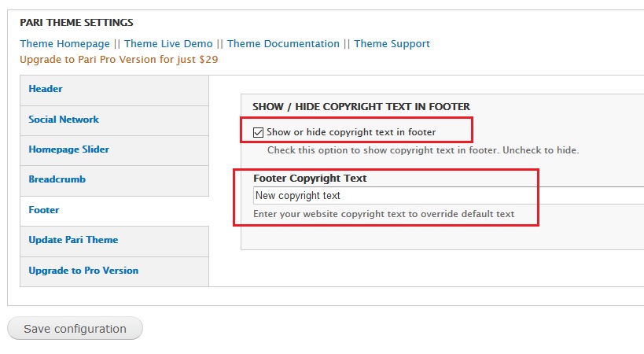This screenshot has width=644, height=354.
Task: Open the Social Network tab
Action: [x=64, y=120]
